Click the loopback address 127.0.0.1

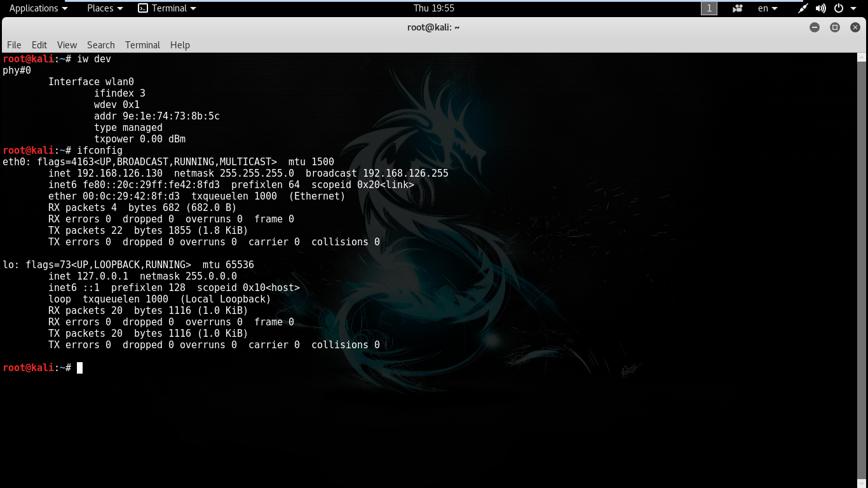click(x=102, y=276)
